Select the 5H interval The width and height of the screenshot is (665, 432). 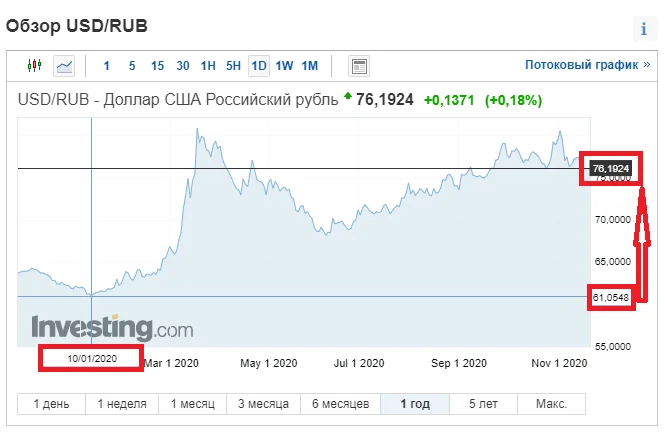(x=233, y=66)
